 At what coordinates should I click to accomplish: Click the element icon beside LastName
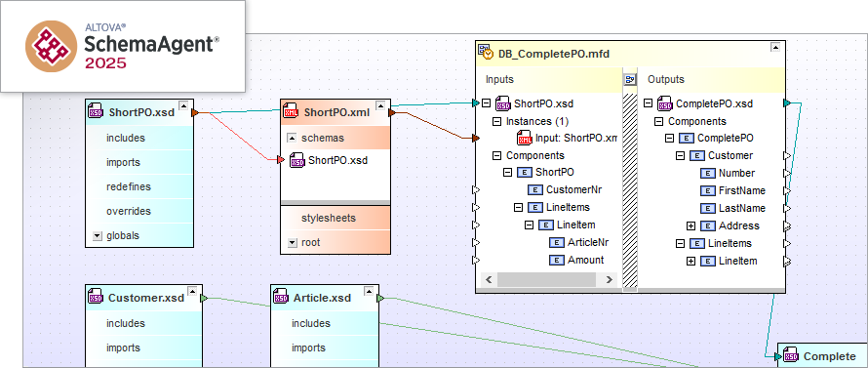click(707, 208)
